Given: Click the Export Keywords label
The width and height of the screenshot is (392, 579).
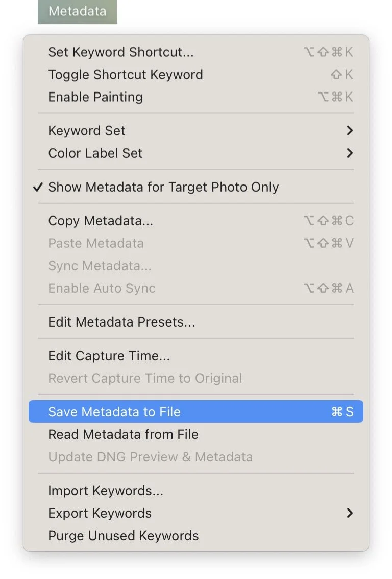Looking at the screenshot, I should 100,513.
